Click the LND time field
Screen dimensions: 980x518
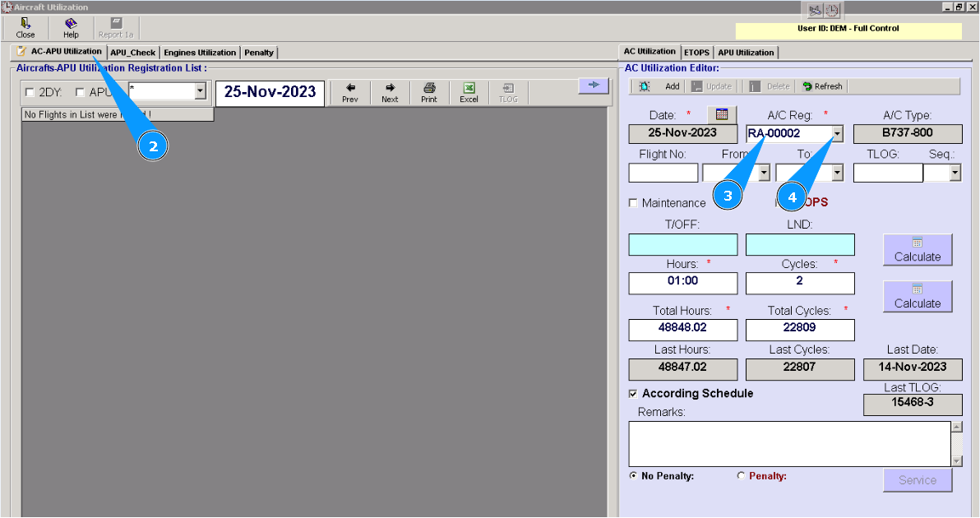[x=800, y=245]
